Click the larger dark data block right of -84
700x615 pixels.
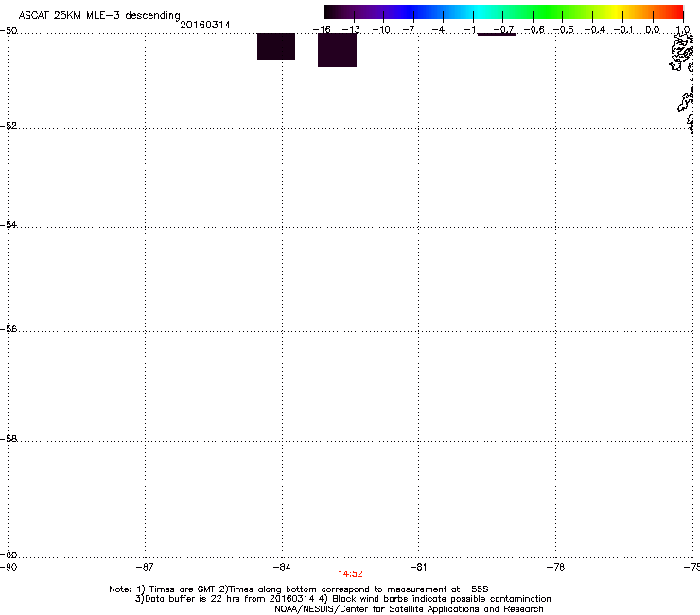pyautogui.click(x=337, y=50)
